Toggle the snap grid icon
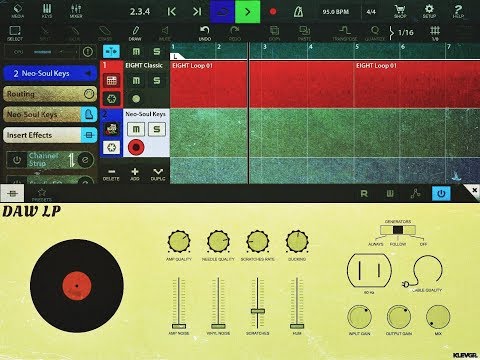480x360 pixels. [x=435, y=33]
